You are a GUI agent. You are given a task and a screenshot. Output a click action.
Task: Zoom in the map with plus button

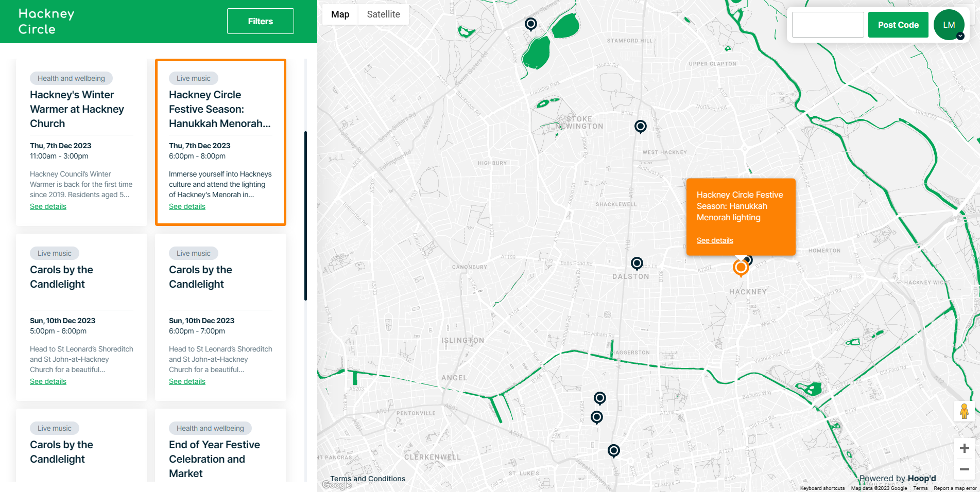coord(965,449)
